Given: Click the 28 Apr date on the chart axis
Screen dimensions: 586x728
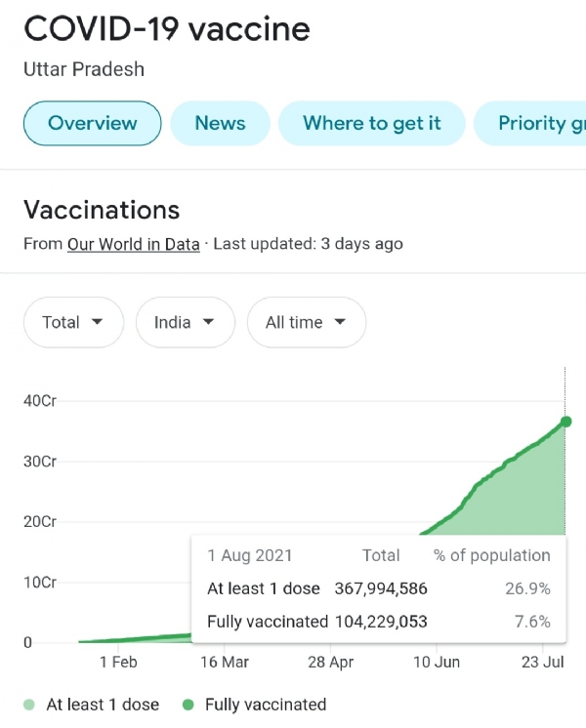Looking at the screenshot, I should click(x=330, y=663).
